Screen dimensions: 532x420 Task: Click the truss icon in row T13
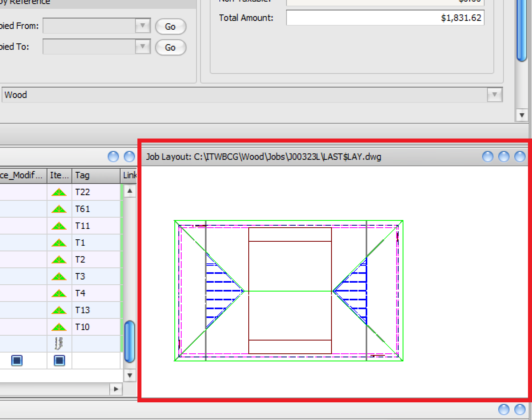pyautogui.click(x=59, y=310)
